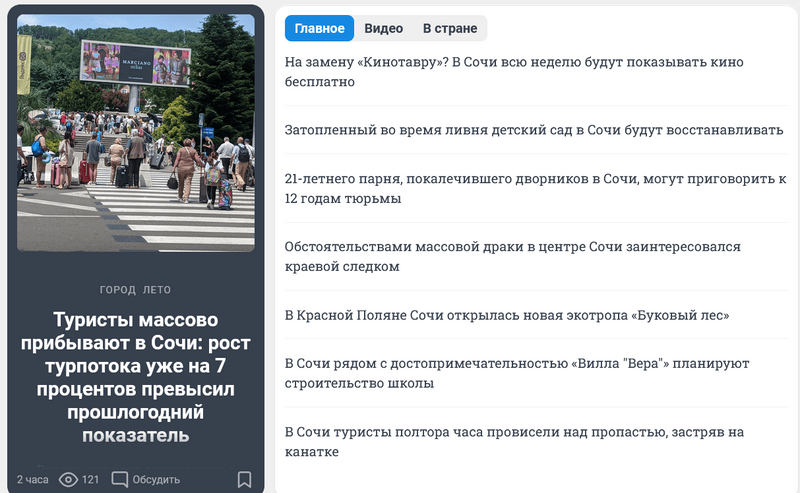Click the ГОРОД category tag
Viewport: 800px width, 493px height.
pyautogui.click(x=117, y=290)
